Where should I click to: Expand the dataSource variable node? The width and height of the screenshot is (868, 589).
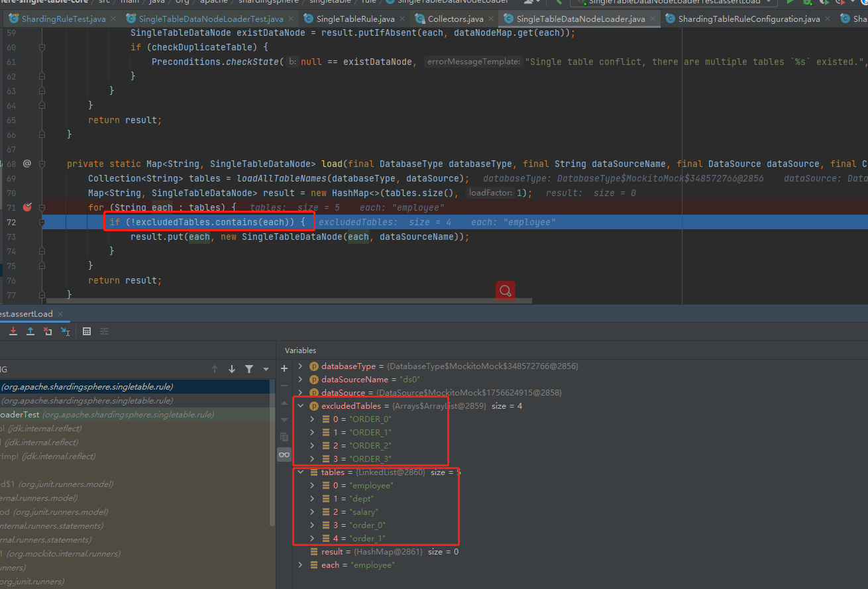pyautogui.click(x=301, y=392)
